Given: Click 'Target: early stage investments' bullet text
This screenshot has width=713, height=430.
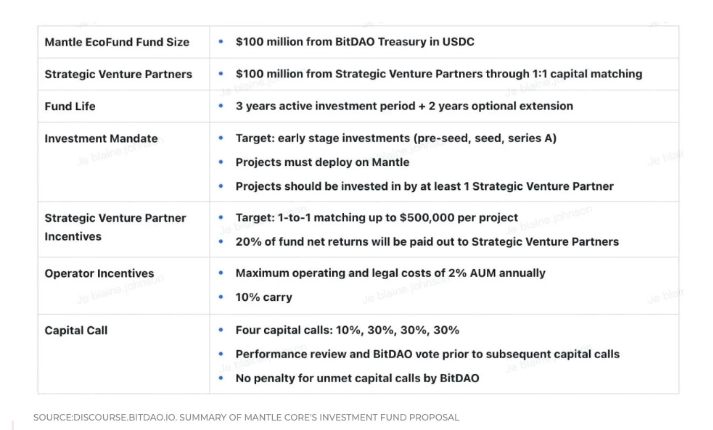Looking at the screenshot, I should click(396, 138).
